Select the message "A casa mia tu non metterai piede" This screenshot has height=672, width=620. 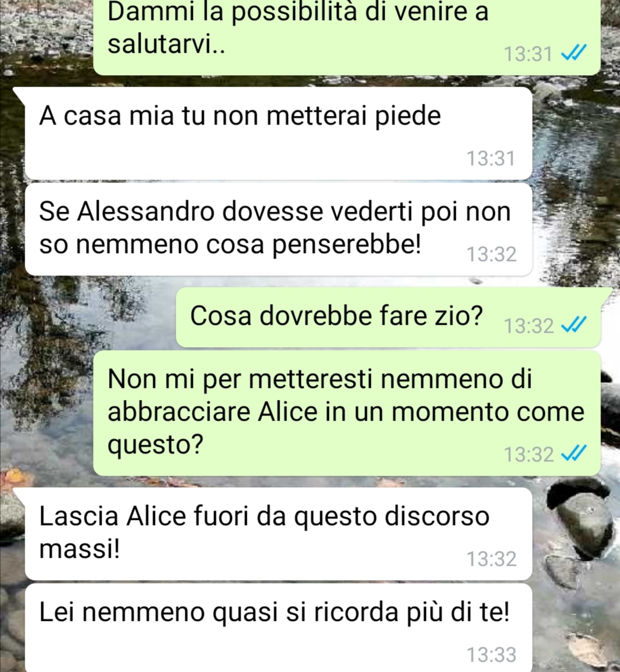[278, 133]
